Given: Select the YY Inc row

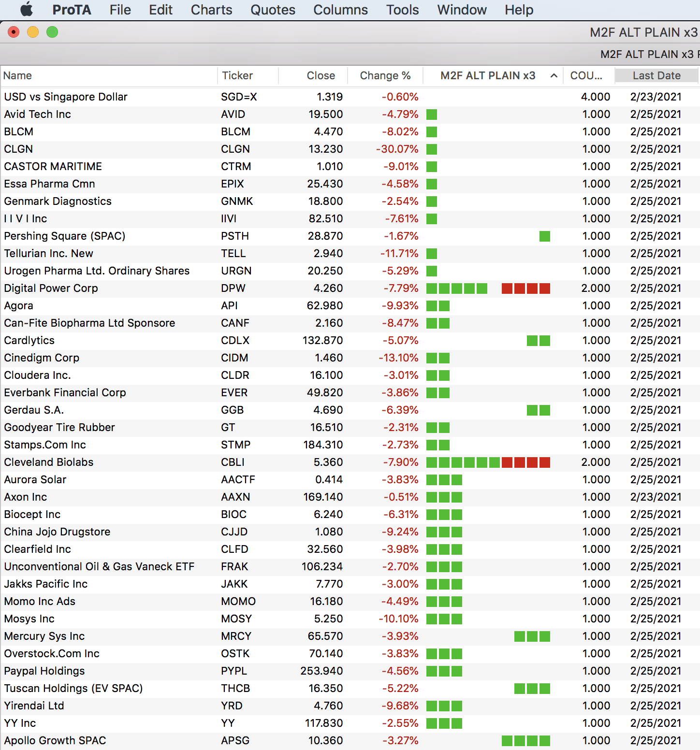Looking at the screenshot, I should [x=350, y=723].
